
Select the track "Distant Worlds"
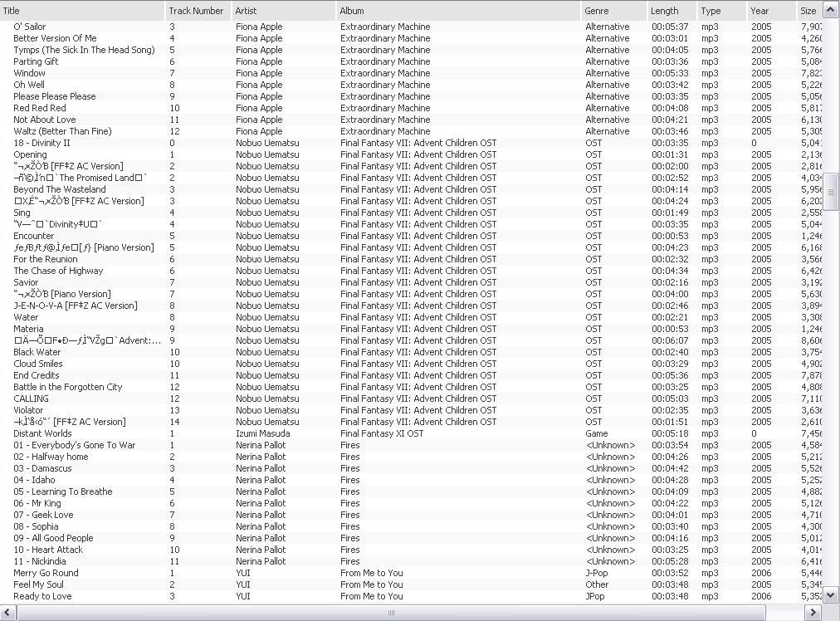(42, 433)
